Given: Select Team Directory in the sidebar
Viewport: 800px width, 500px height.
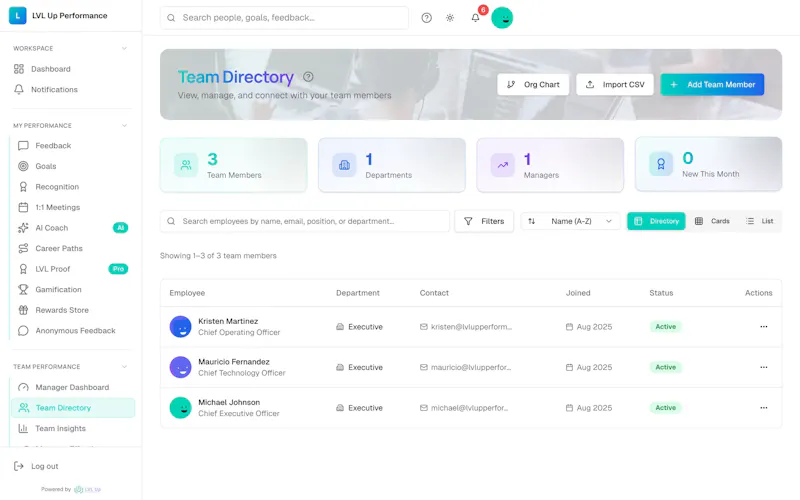Looking at the screenshot, I should coord(72,408).
